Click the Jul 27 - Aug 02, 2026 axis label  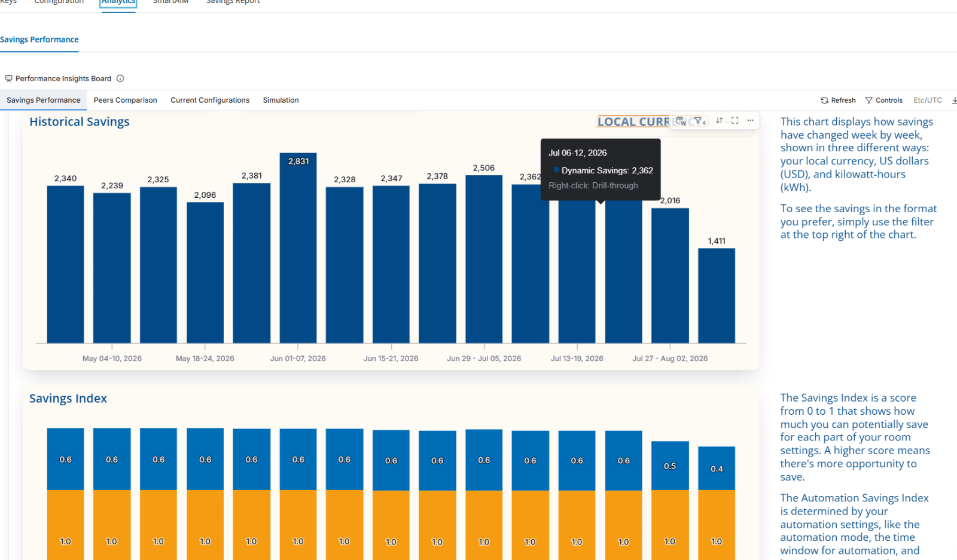[x=670, y=359]
